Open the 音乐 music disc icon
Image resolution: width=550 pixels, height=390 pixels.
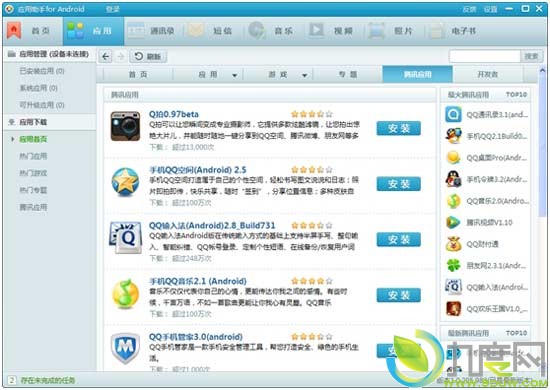pos(256,31)
